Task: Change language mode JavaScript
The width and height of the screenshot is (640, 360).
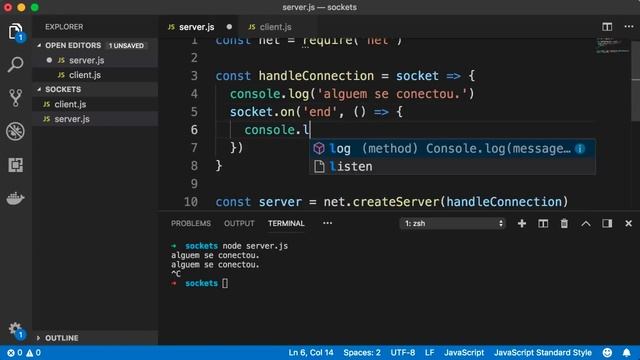Action: 464,353
